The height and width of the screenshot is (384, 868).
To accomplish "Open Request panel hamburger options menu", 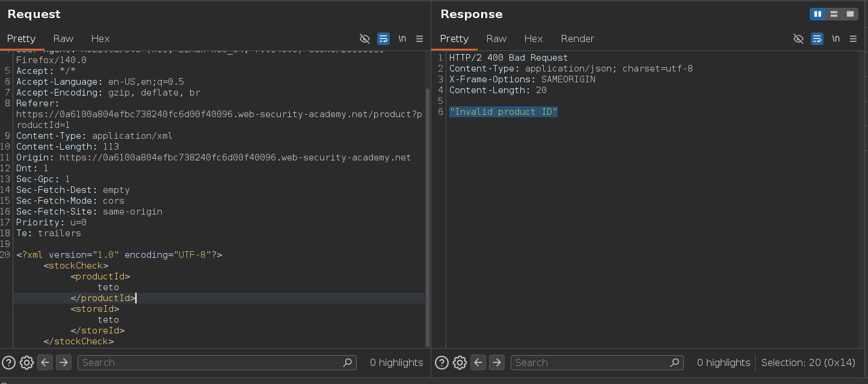I will pos(420,38).
